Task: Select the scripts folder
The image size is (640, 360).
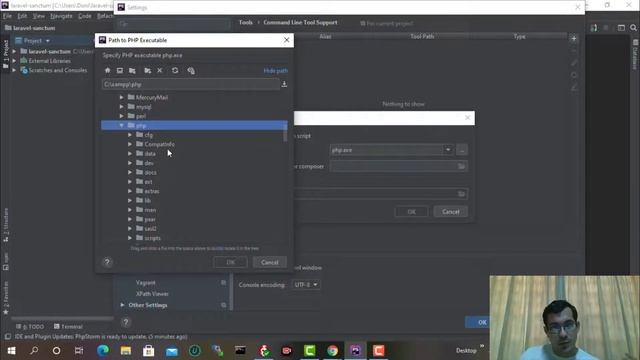Action: tap(153, 238)
